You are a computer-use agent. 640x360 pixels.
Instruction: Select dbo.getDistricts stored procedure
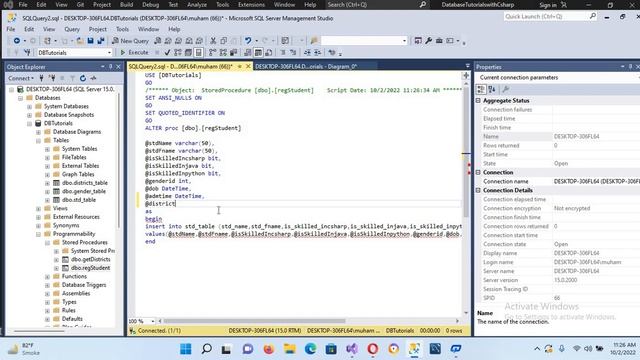click(x=90, y=260)
